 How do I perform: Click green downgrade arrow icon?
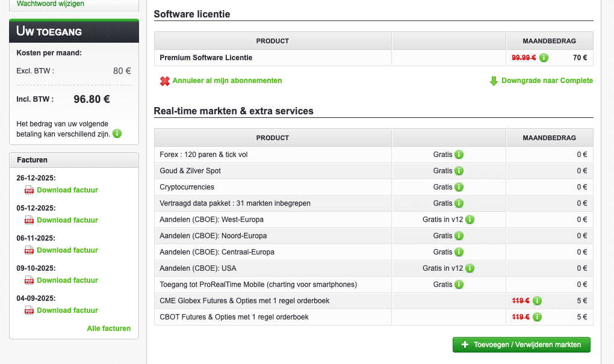click(494, 81)
